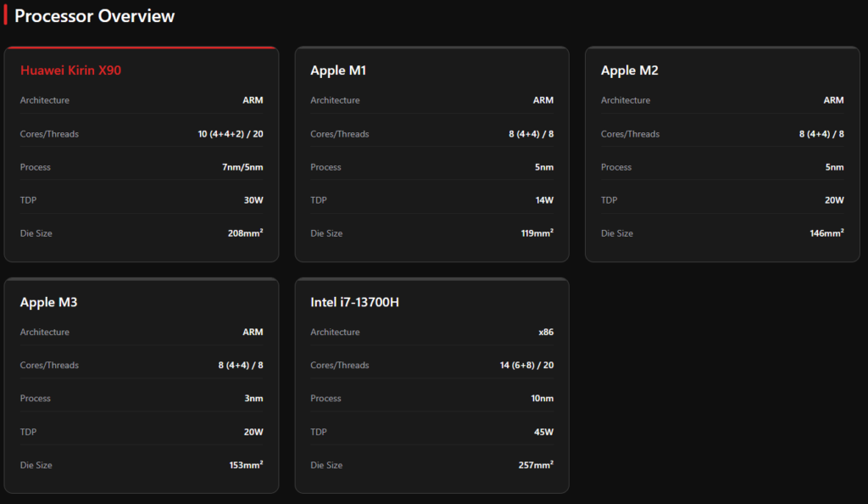
Task: Click the Processor Overview heading
Action: (94, 16)
